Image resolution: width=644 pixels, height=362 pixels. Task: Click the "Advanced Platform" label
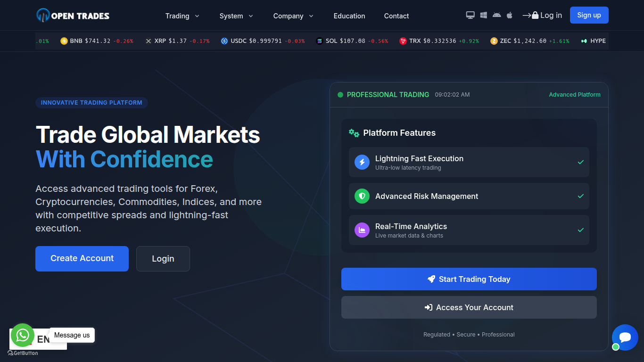coord(575,95)
